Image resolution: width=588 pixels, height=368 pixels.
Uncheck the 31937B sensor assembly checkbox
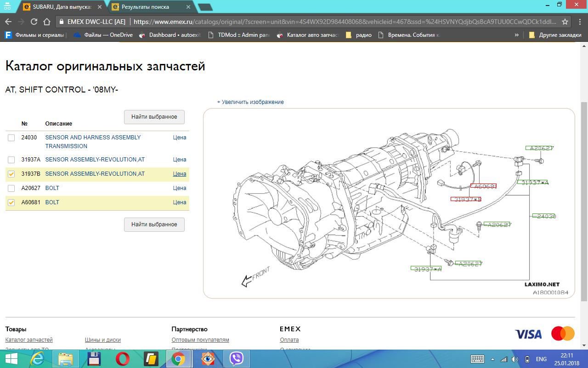pyautogui.click(x=11, y=174)
